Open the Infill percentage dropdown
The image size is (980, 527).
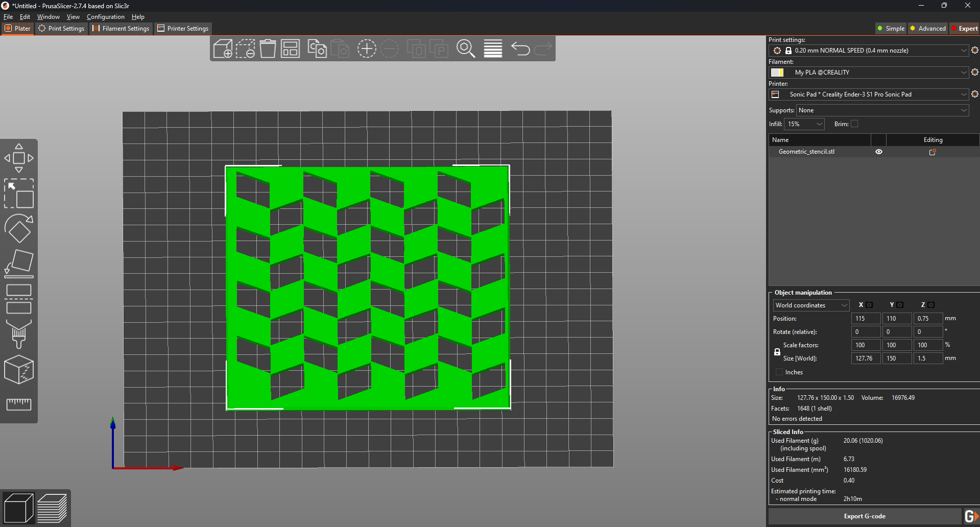[804, 124]
